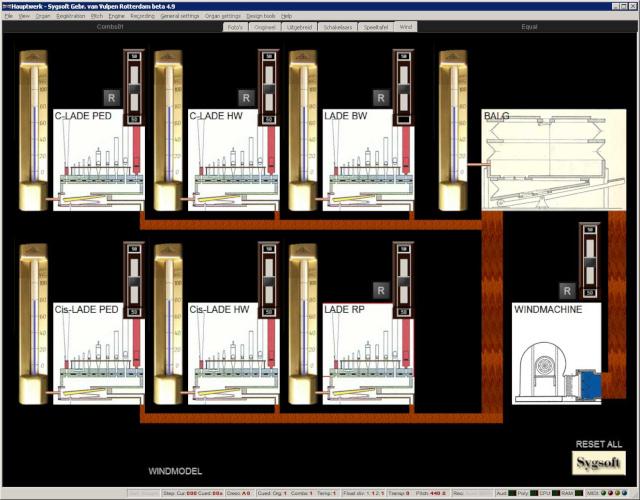
Task: Click the R reset button for C-LADE PED
Action: 111,97
